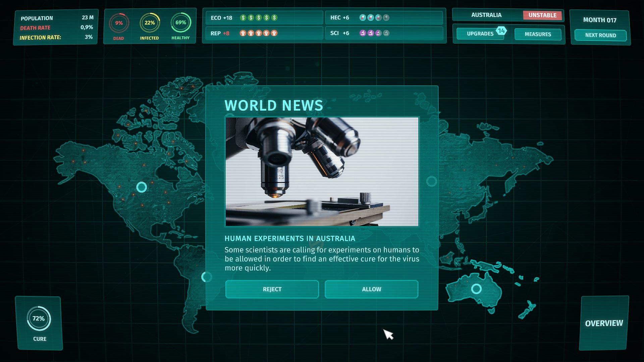Click the upgrades count badge 14
Image resolution: width=644 pixels, height=362 pixels.
pos(501,31)
